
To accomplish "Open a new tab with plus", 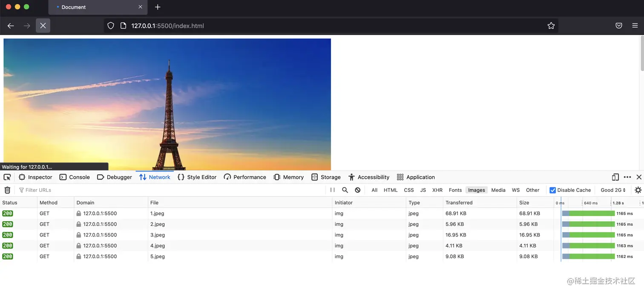I will tap(158, 7).
